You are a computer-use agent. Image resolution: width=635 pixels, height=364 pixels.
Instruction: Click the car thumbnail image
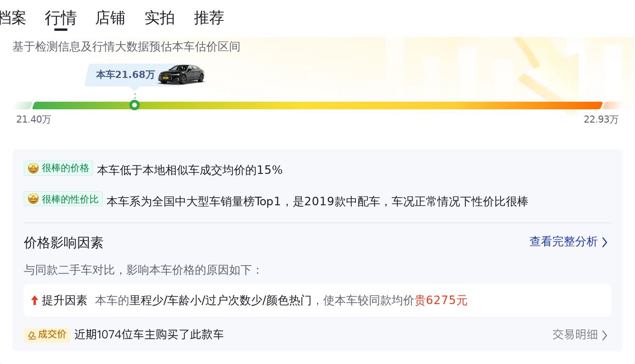click(x=181, y=75)
